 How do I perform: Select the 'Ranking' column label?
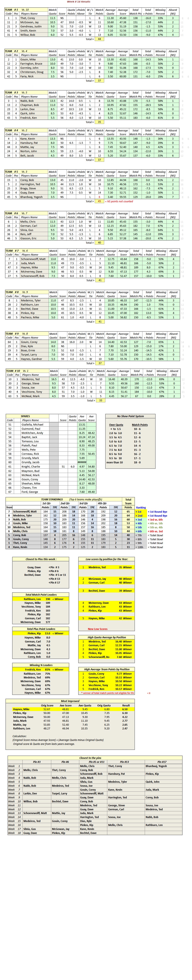click(x=141, y=507)
